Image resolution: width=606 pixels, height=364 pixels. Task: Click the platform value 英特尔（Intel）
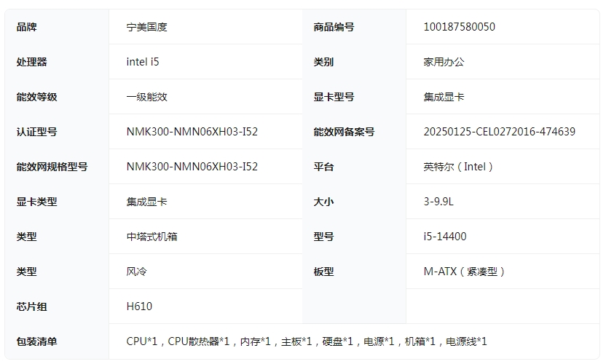(460, 167)
